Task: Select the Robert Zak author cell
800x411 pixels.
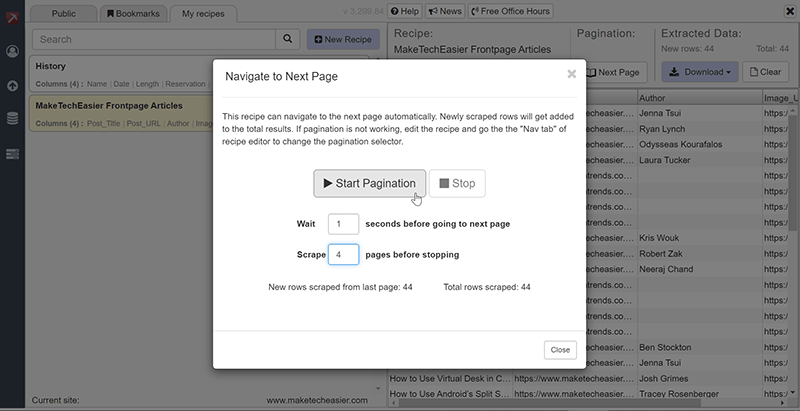Action: click(699, 254)
